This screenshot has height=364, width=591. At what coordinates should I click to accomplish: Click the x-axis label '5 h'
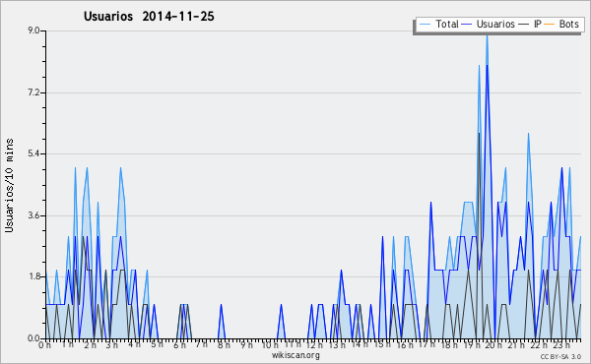(x=157, y=344)
